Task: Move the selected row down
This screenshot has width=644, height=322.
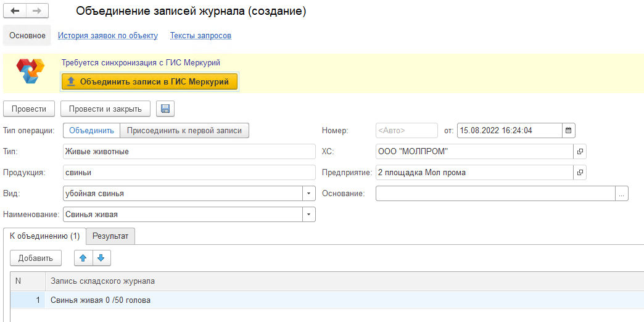Action: click(102, 258)
